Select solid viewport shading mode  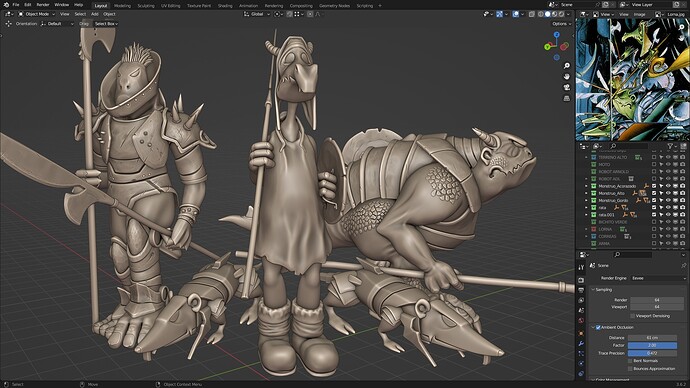547,14
